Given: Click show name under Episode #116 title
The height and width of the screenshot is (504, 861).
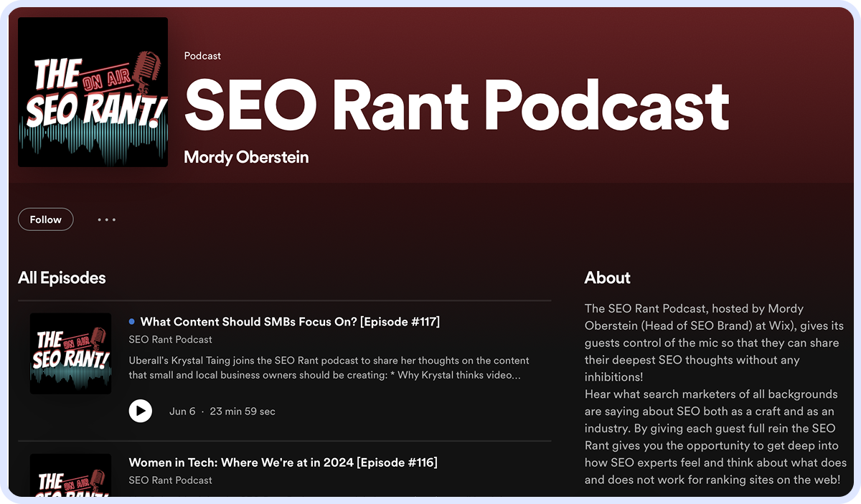Looking at the screenshot, I should click(171, 480).
